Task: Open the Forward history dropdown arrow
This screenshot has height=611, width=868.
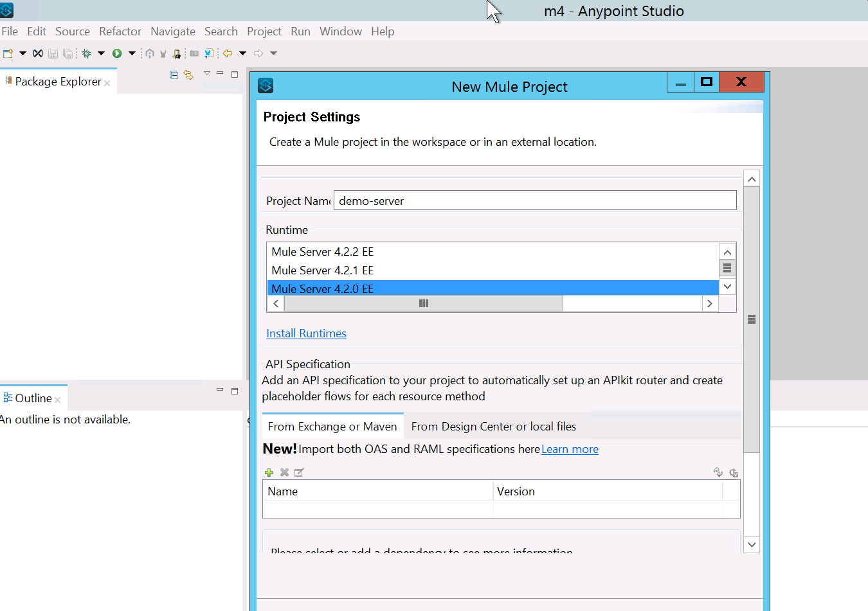Action: pos(273,53)
